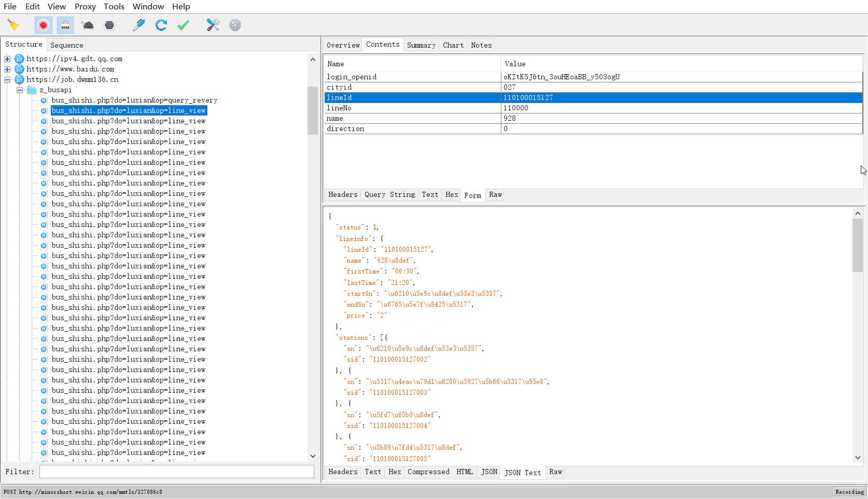Screen dimensions: 868x499
Task: Open the File menu
Action: point(10,6)
